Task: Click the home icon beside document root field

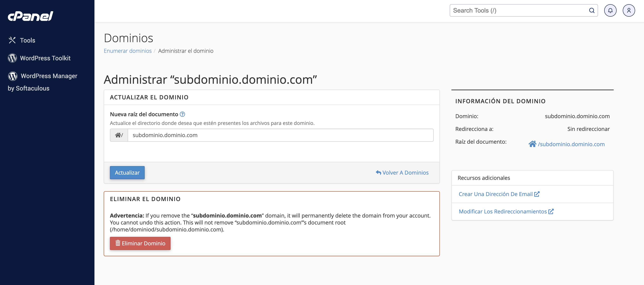Action: coord(118,135)
